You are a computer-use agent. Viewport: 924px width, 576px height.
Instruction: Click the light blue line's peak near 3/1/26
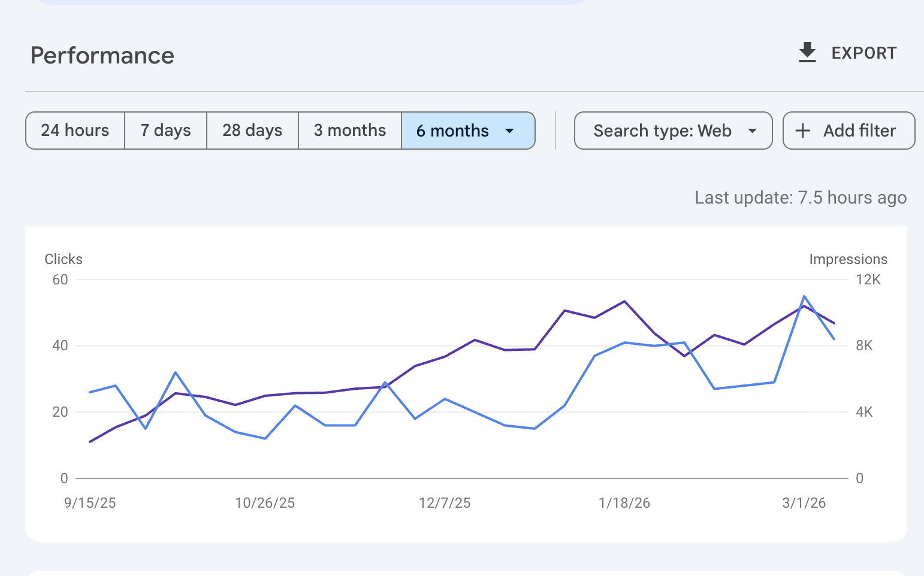coord(804,296)
